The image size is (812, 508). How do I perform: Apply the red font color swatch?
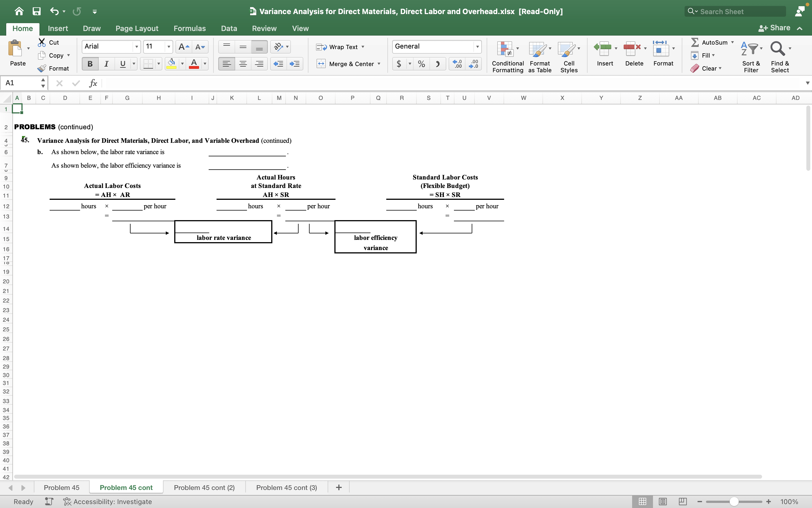[194, 63]
